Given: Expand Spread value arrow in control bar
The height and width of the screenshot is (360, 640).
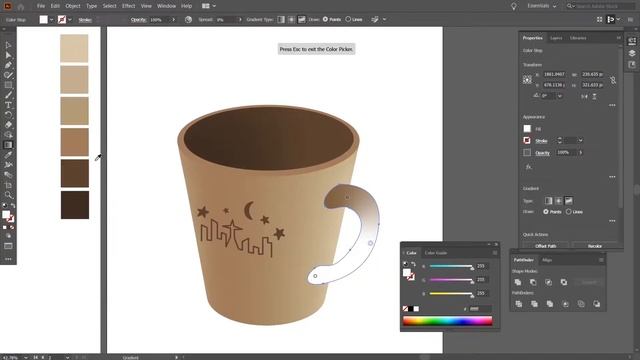Looking at the screenshot, I should (x=240, y=20).
